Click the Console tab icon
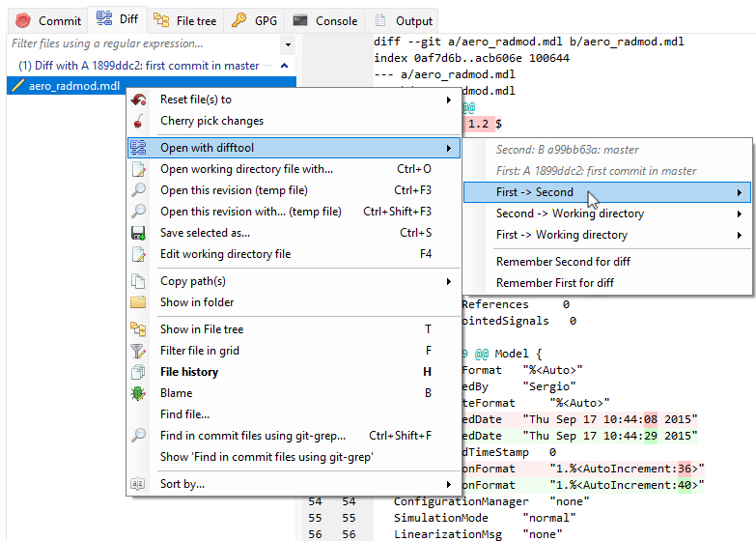The image size is (756, 541). pyautogui.click(x=300, y=20)
